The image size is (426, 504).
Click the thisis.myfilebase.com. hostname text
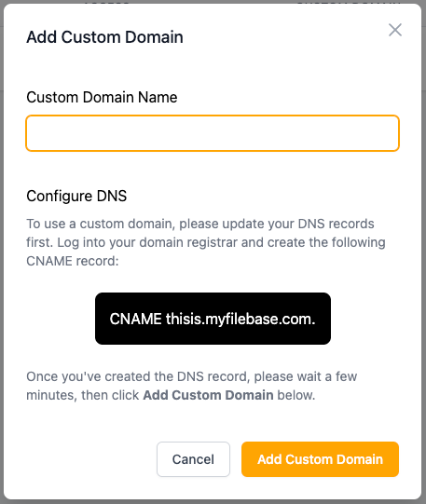(240, 320)
